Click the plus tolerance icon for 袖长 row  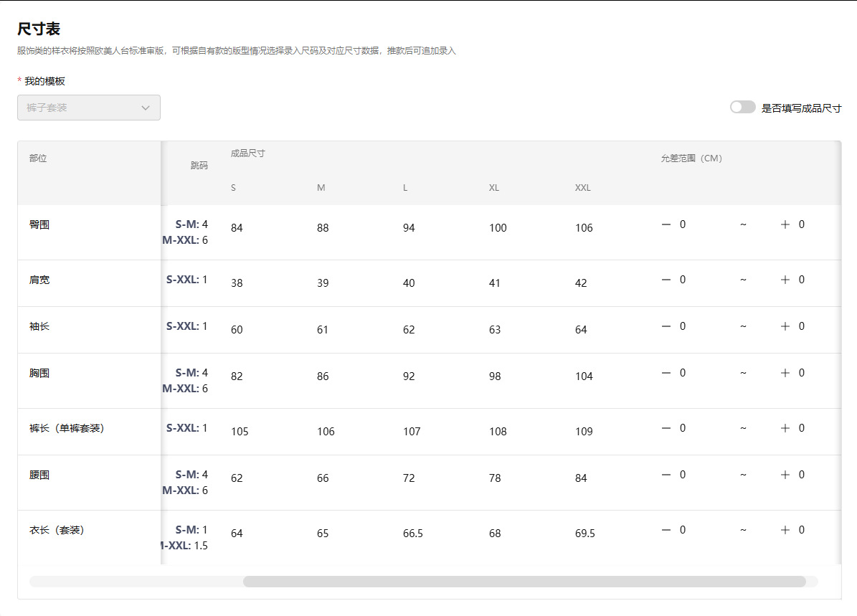(x=785, y=326)
